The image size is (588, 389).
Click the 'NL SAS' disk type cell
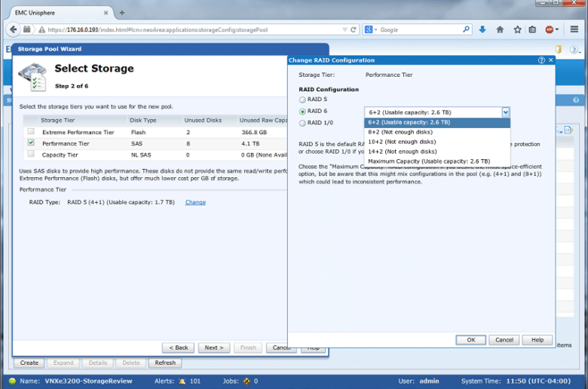[x=141, y=155]
